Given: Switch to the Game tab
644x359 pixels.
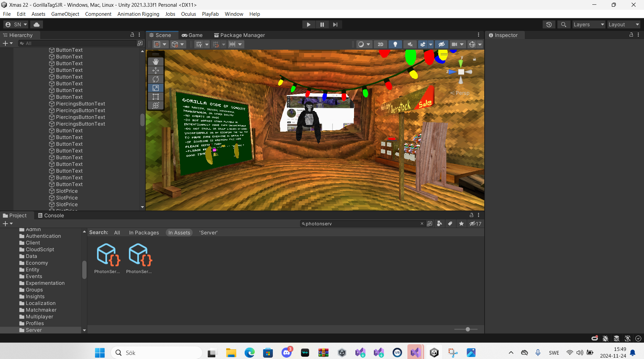Looking at the screenshot, I should [x=192, y=35].
